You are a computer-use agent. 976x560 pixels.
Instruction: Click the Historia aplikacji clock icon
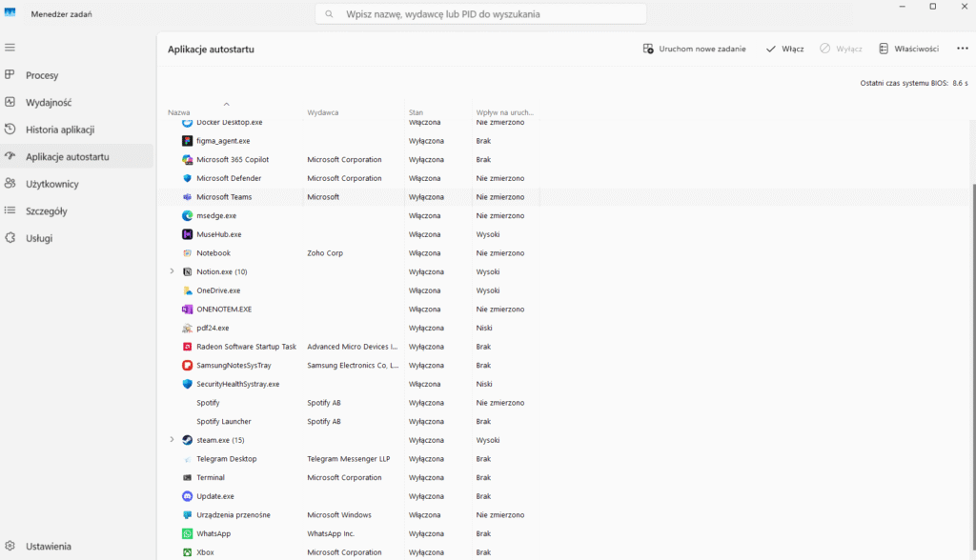pos(10,129)
